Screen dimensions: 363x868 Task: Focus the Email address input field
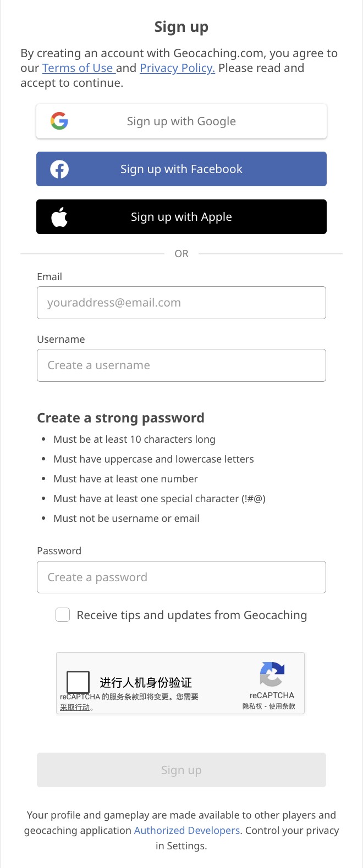pos(182,303)
